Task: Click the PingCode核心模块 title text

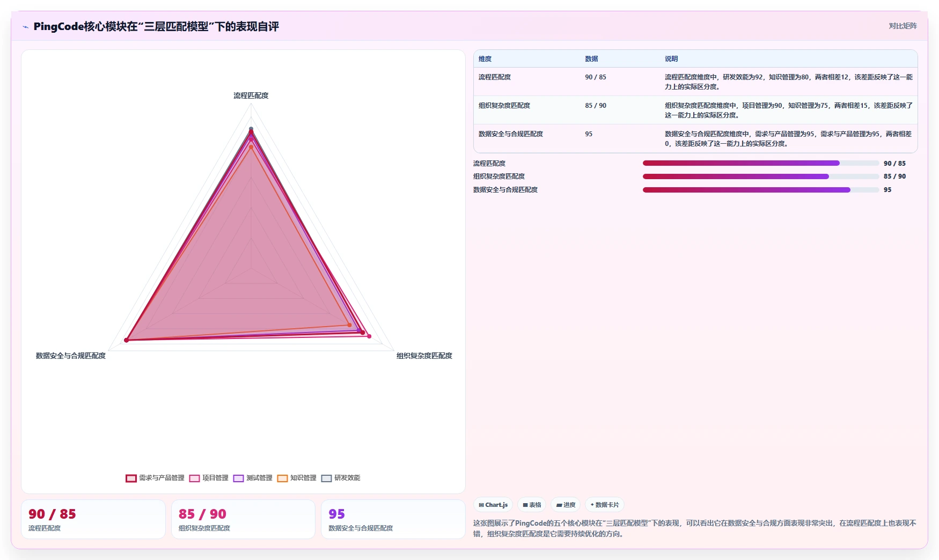Action: pos(156,27)
